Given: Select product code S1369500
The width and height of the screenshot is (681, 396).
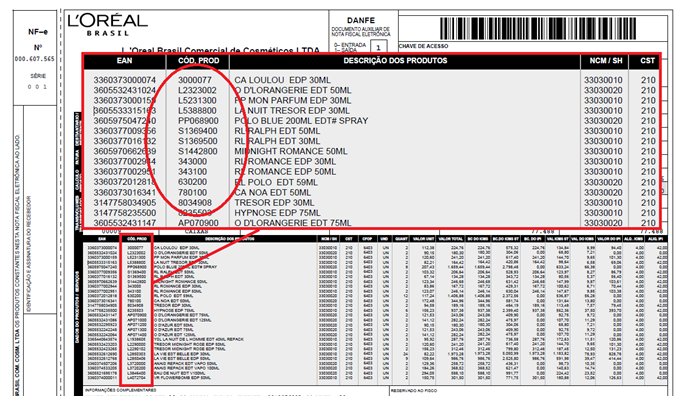Looking at the screenshot, I should pos(198,141).
